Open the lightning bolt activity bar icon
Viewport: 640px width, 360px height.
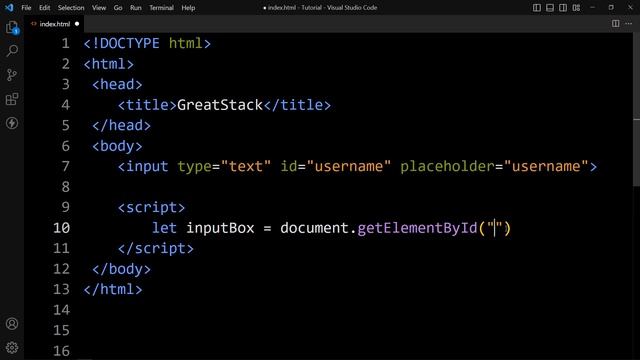click(x=12, y=123)
